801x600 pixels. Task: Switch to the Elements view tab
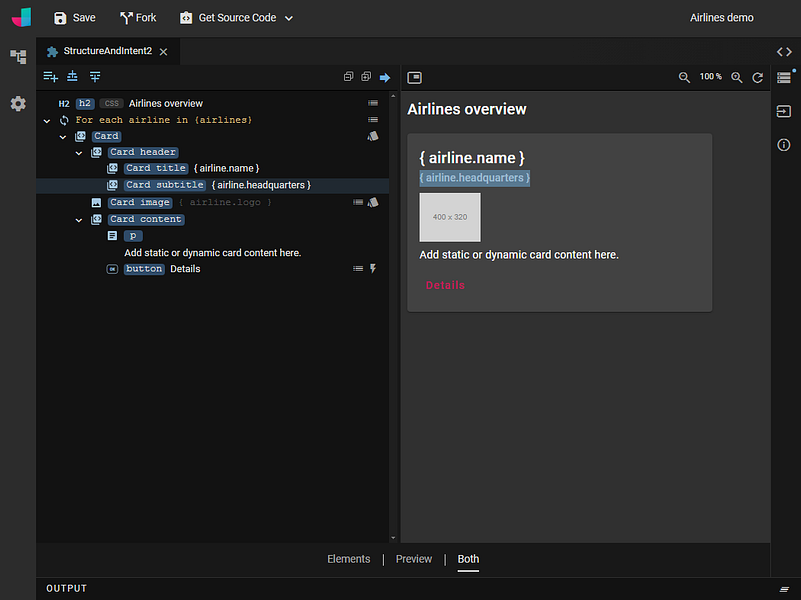coord(348,559)
